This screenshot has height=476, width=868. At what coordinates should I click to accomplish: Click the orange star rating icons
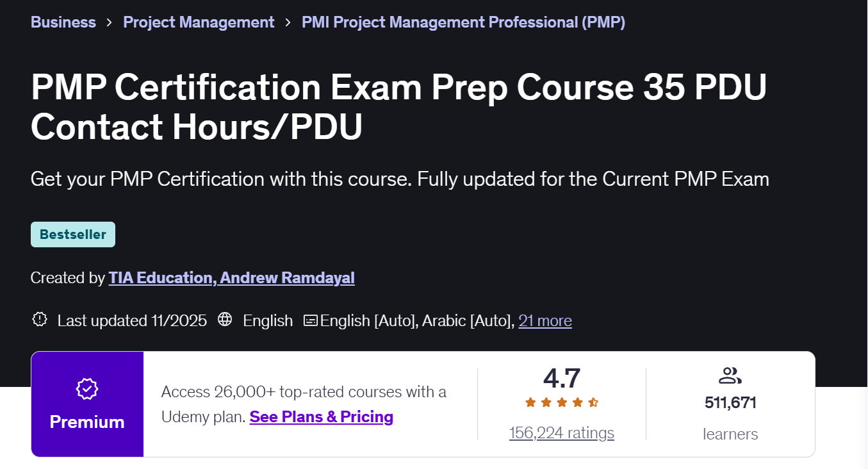562,402
